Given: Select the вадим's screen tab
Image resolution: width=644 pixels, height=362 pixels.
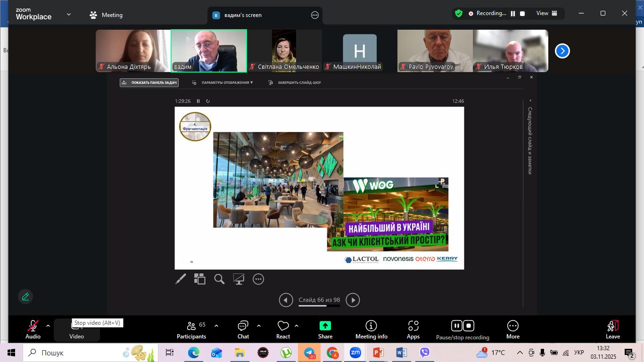Looking at the screenshot, I should 242,15.
